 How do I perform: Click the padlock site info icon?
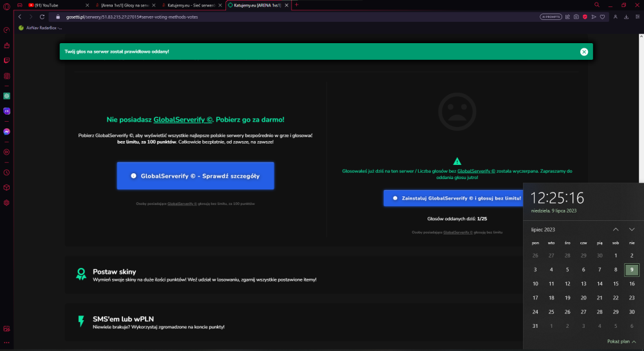click(58, 17)
